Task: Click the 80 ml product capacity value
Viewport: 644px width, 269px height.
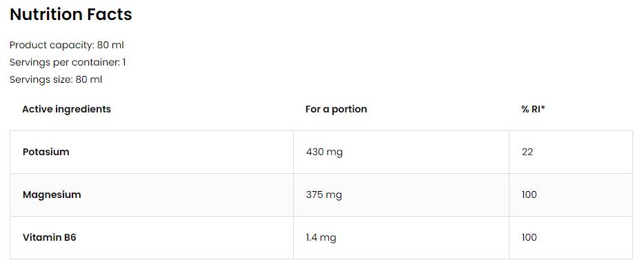Action: tap(110, 45)
